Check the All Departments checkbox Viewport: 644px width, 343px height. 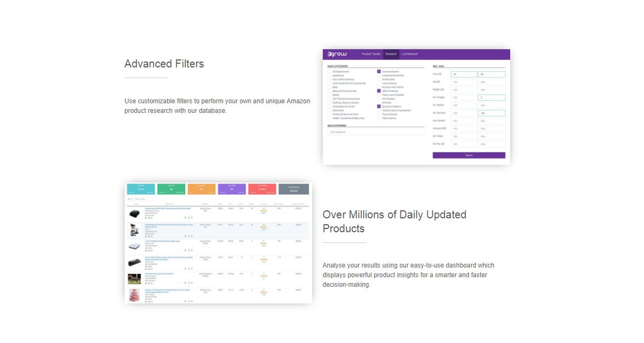pyautogui.click(x=329, y=72)
